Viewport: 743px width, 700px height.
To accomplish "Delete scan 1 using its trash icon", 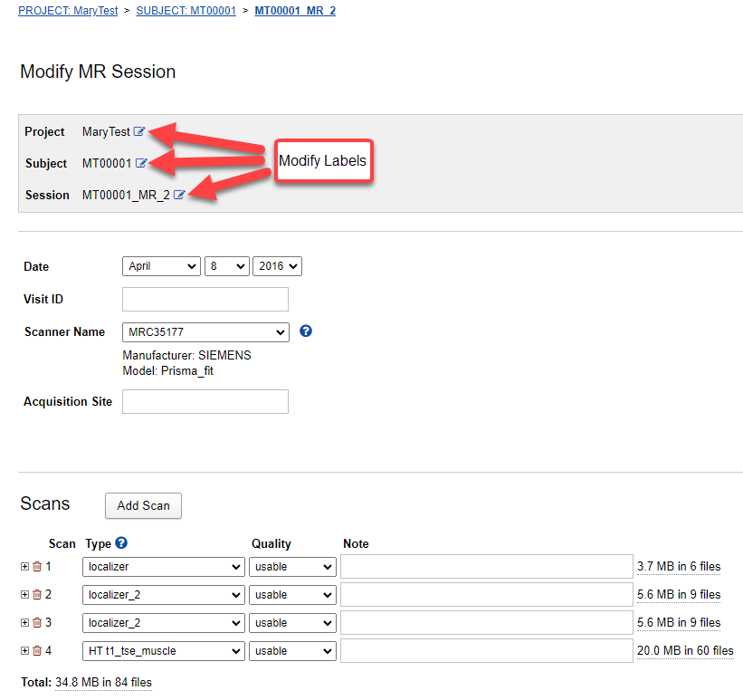I will pos(37,567).
